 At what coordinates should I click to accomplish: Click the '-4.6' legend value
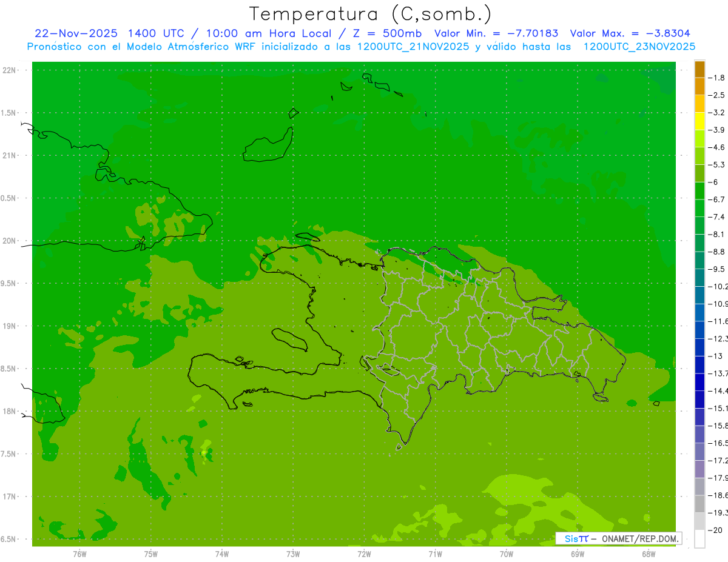point(716,147)
